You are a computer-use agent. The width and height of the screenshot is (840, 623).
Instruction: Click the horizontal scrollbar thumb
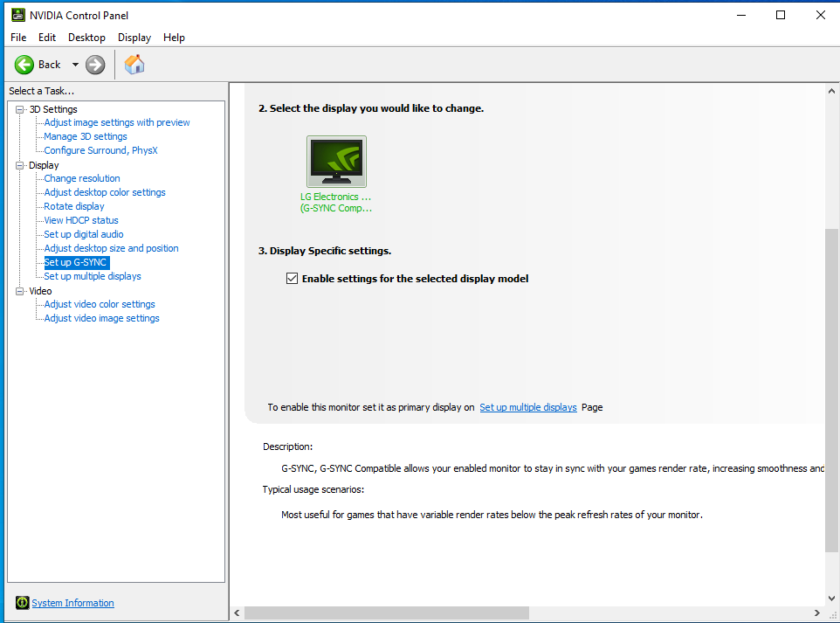tap(386, 613)
